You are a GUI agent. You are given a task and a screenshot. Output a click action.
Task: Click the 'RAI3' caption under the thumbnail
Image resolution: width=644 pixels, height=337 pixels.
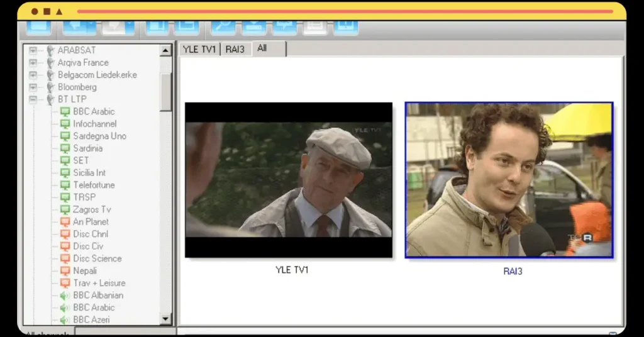click(513, 272)
